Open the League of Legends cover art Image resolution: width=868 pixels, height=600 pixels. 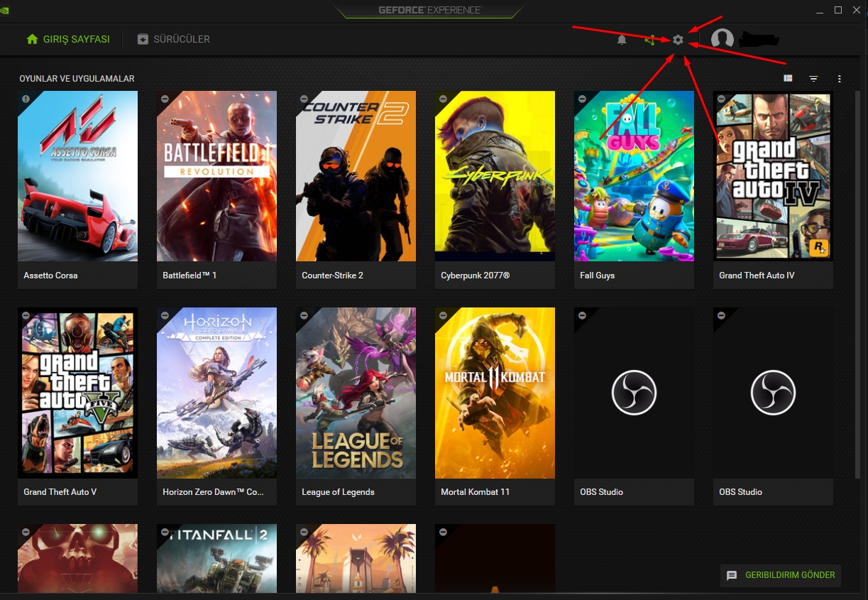coord(356,393)
